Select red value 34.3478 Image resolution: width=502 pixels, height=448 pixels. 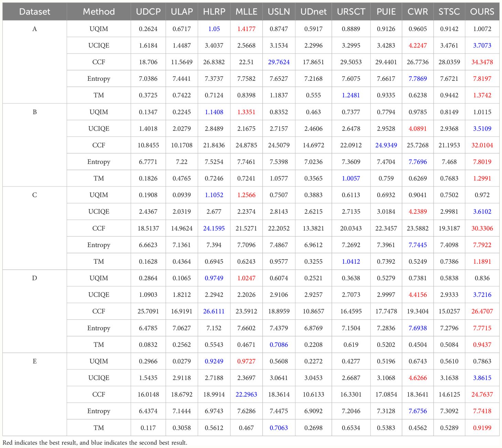coord(482,62)
